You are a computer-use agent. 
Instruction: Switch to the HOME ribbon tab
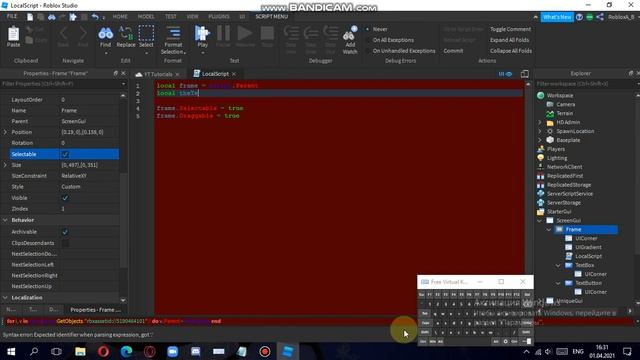coord(120,17)
